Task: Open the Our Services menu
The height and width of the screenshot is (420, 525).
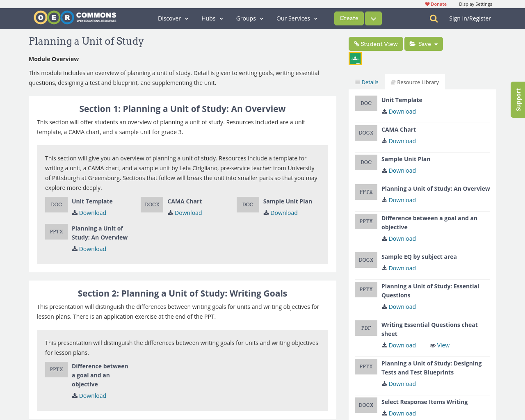Action: 296,18
